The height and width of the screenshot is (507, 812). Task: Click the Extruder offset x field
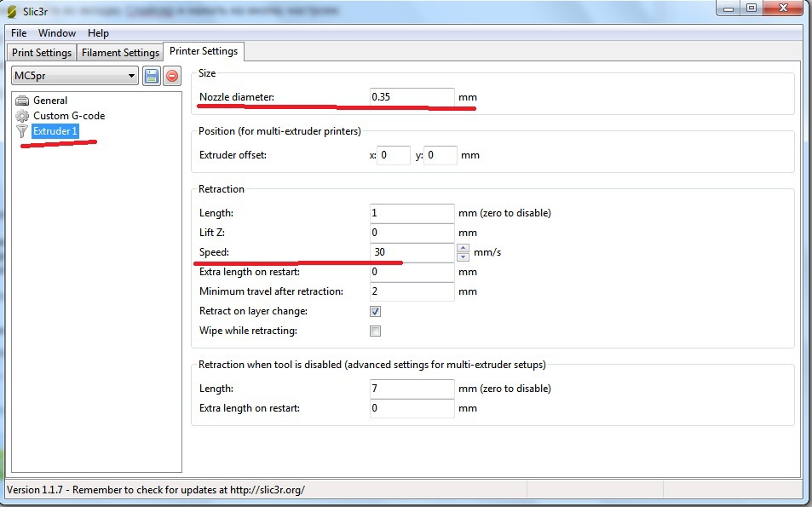coord(394,155)
